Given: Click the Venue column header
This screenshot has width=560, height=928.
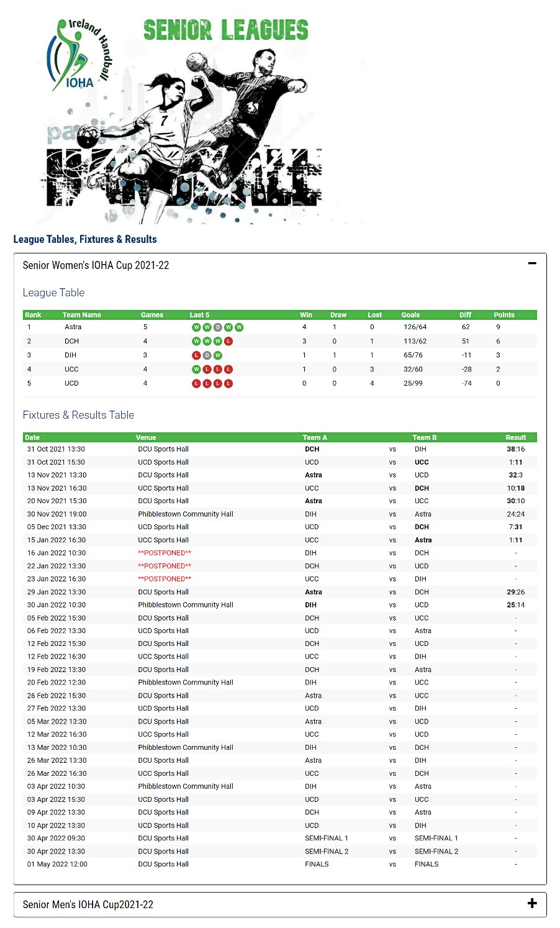Looking at the screenshot, I should (146, 437).
